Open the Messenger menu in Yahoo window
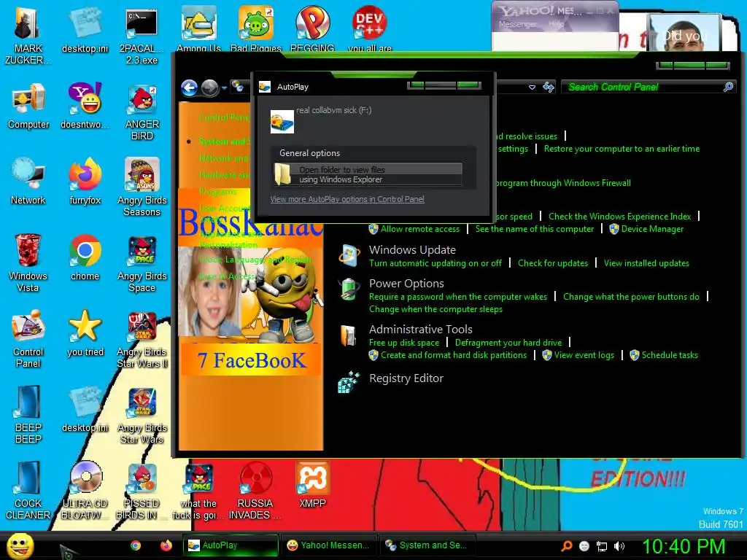Viewport: 747px width, 560px height. 517,24
